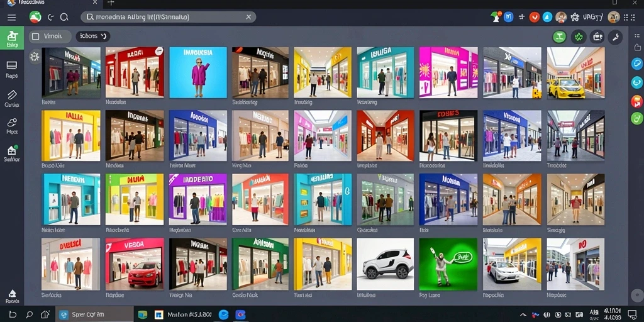Click the magnifier icon next to refresh

tap(65, 17)
